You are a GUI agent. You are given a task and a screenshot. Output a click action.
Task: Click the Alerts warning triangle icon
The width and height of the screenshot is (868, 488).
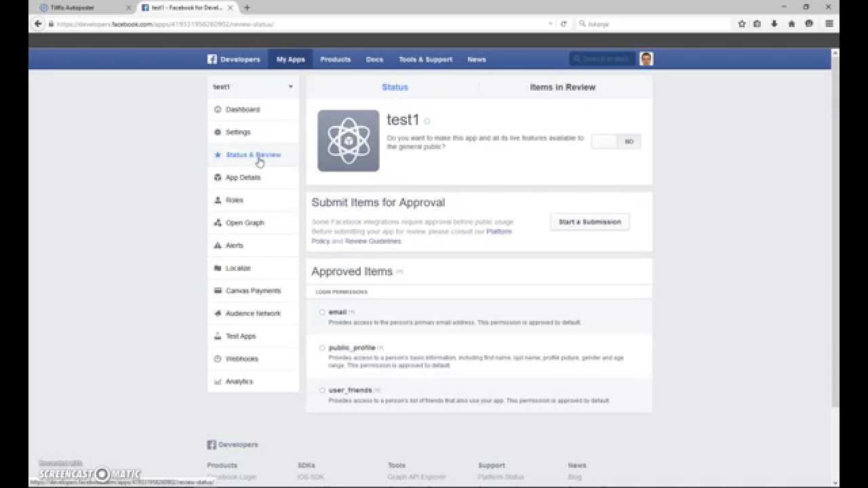[218, 245]
